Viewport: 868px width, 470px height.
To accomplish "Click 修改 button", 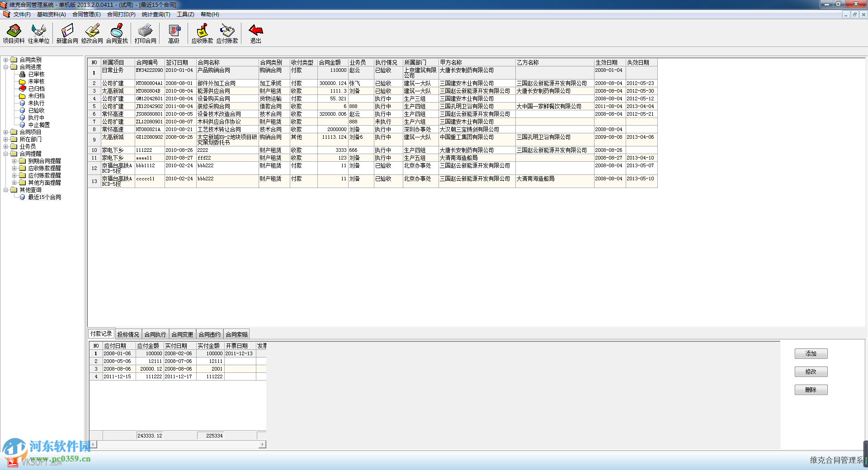I will (811, 371).
